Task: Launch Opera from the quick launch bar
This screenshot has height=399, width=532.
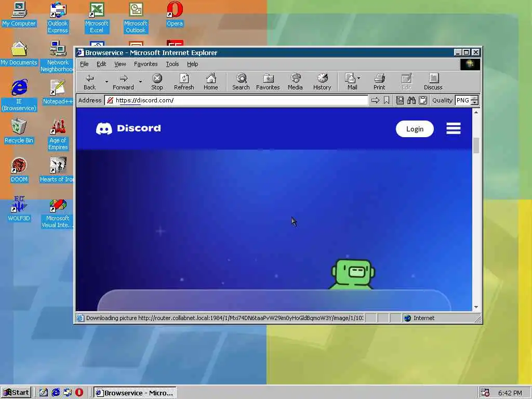Action: pos(79,393)
